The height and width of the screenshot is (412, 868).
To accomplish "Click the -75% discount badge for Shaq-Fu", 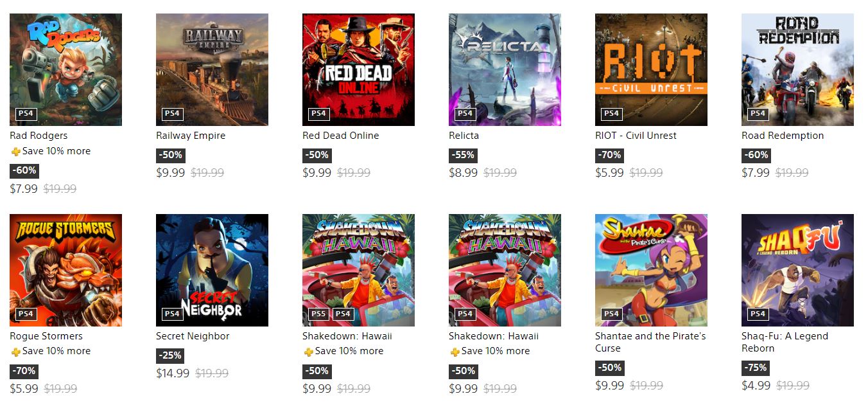I will click(755, 368).
